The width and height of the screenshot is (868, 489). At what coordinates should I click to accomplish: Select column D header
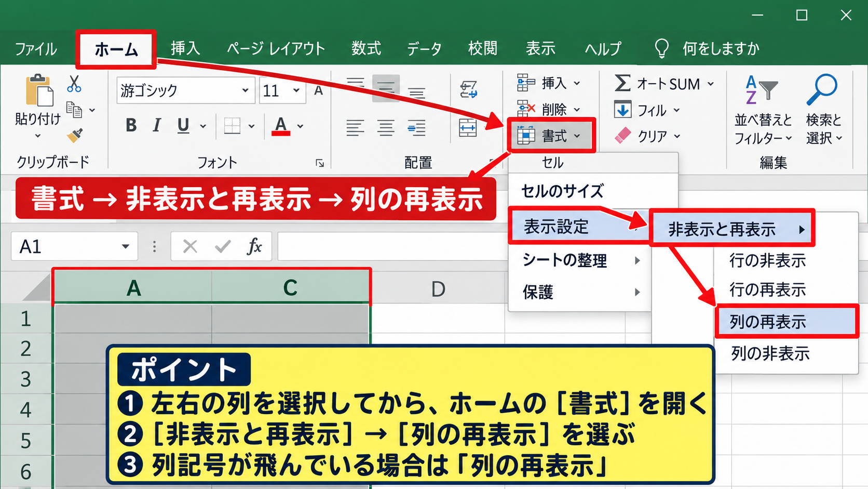tap(438, 288)
